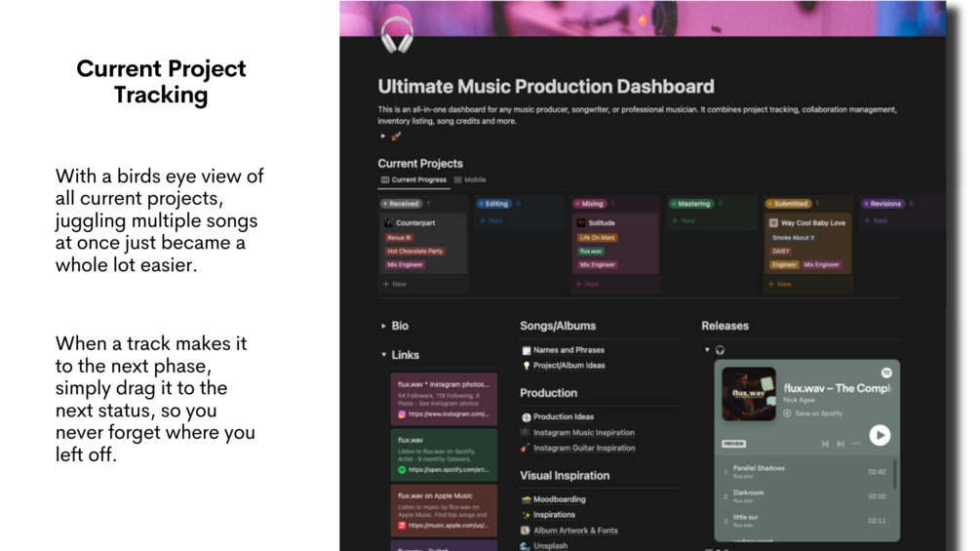
Task: Open the flux.wav Spotify bookmark
Action: (x=444, y=454)
